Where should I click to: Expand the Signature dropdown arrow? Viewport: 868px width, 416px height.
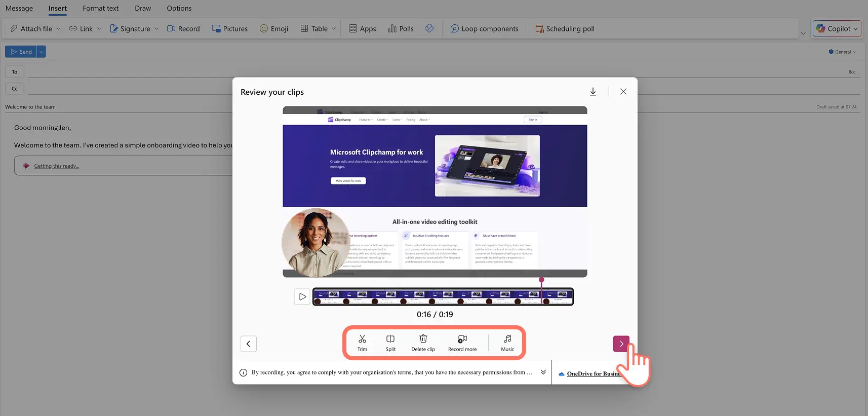156,29
